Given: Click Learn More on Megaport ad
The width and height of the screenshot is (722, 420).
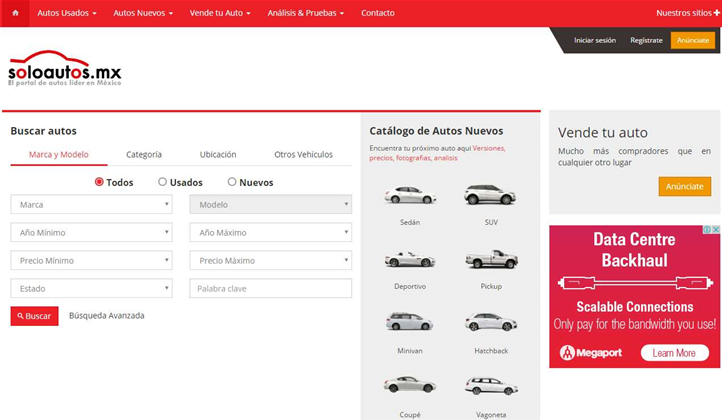Looking at the screenshot, I should [674, 353].
